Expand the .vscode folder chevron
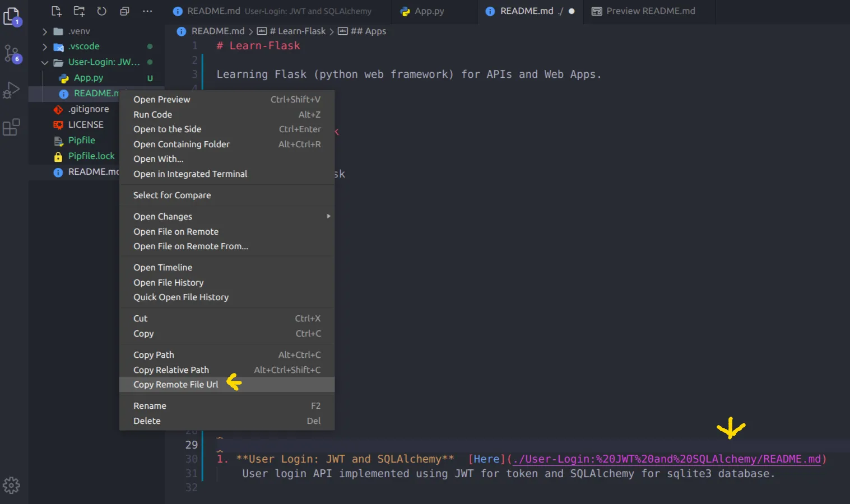The width and height of the screenshot is (850, 504). pyautogui.click(x=45, y=47)
